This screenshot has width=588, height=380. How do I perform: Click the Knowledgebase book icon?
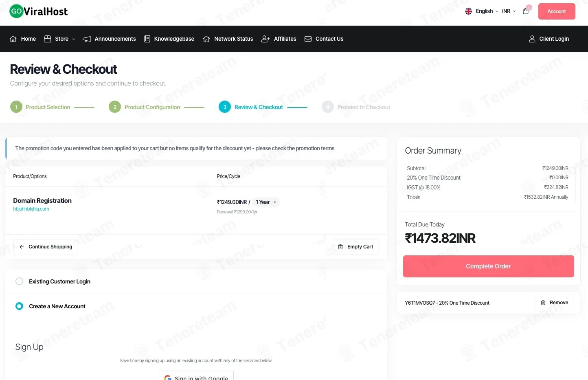click(x=147, y=39)
